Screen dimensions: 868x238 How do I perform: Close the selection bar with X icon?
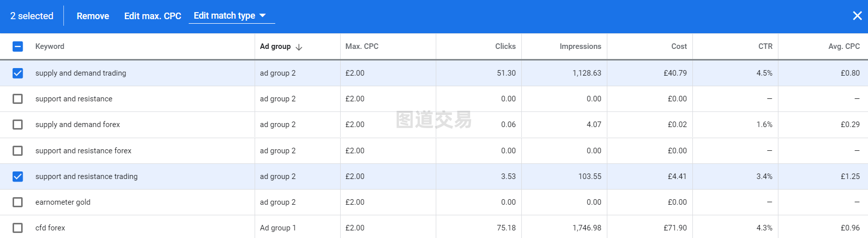[857, 16]
